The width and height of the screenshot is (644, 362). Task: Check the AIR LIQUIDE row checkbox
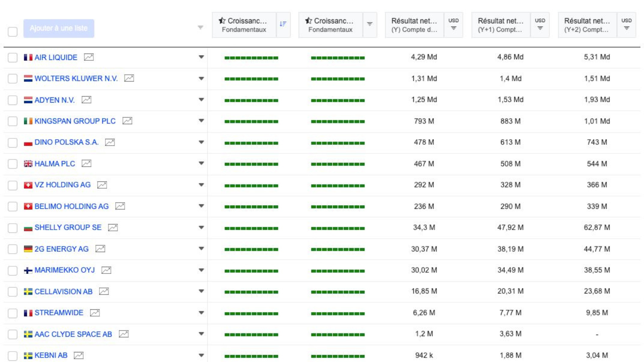pos(12,58)
